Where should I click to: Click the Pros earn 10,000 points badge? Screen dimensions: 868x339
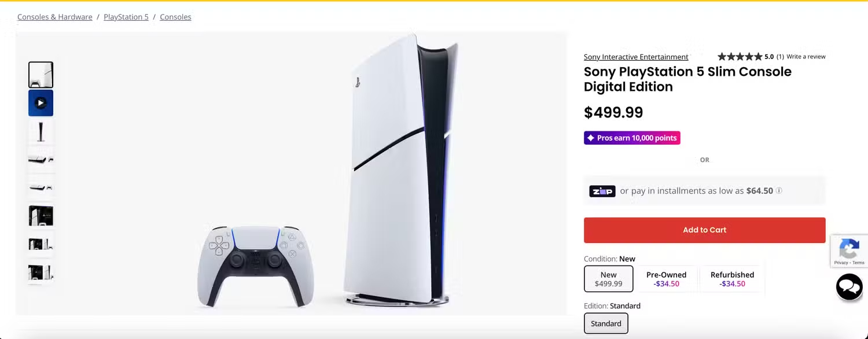tap(632, 138)
